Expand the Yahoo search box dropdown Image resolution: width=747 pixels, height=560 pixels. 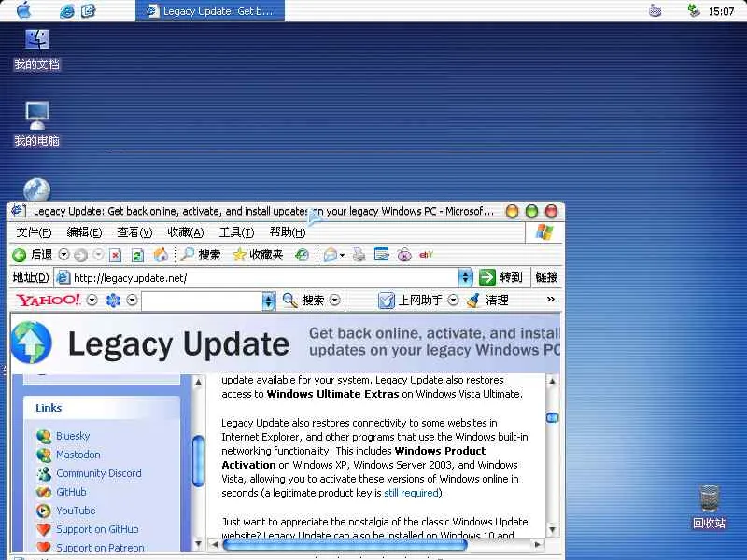269,301
